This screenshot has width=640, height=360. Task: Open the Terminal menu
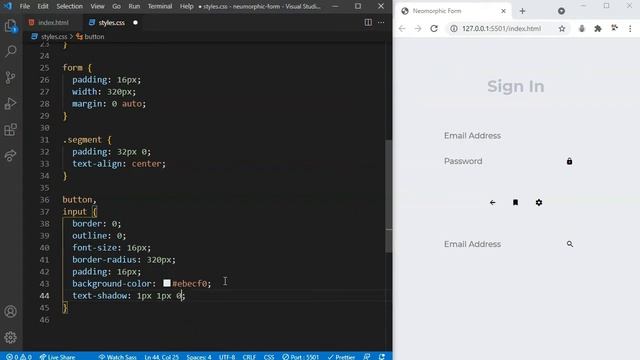point(160,6)
